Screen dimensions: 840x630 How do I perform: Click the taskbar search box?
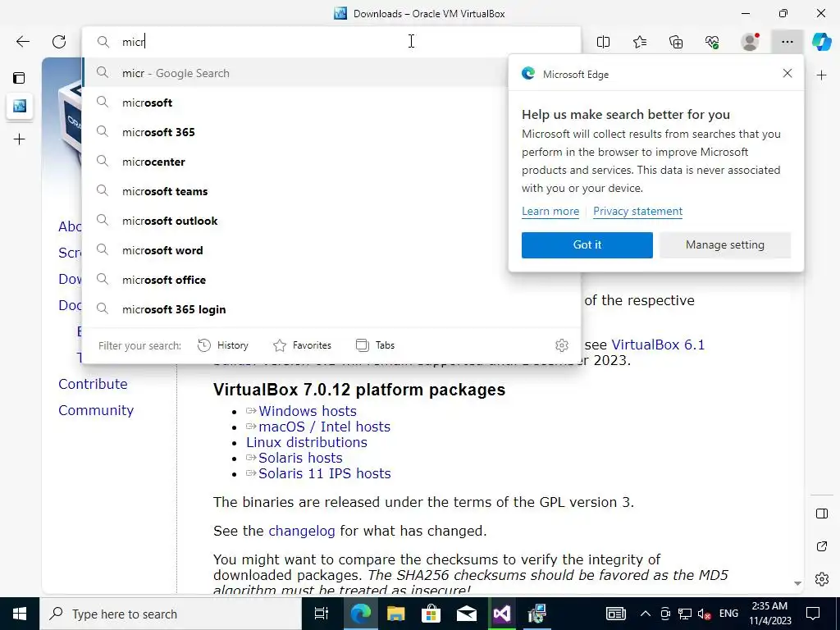pyautogui.click(x=171, y=614)
